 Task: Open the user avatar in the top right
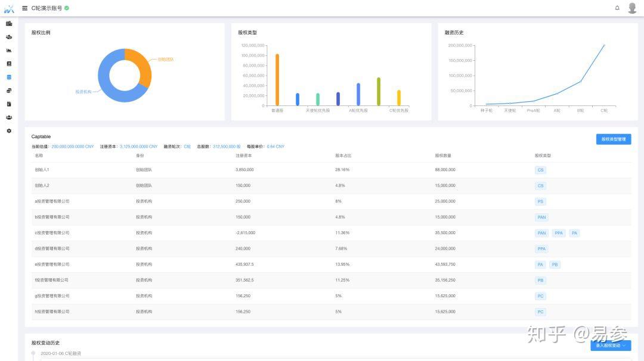point(633,8)
